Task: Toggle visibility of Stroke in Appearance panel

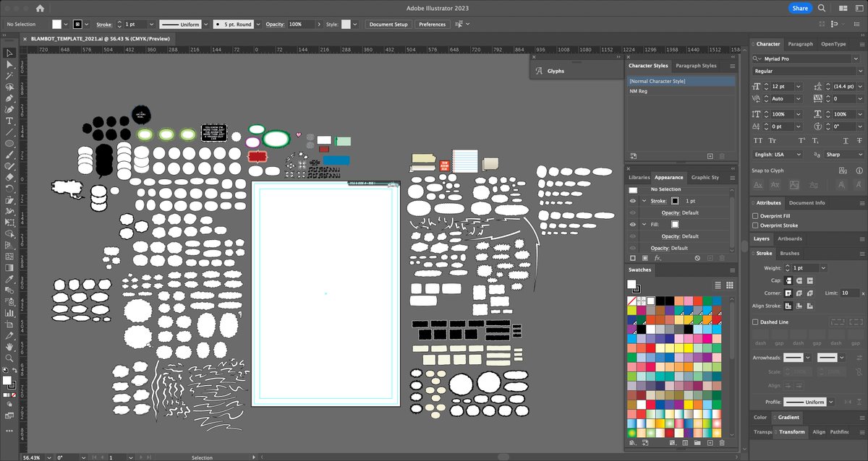Action: [633, 201]
